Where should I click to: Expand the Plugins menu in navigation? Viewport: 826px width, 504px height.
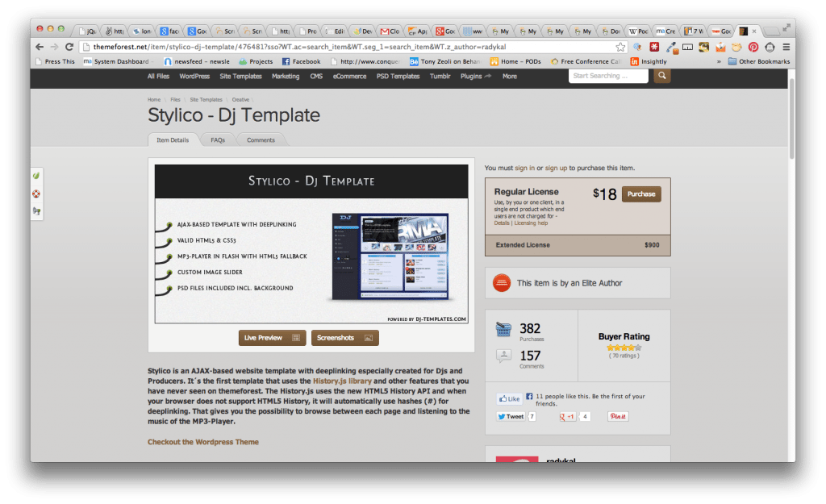pos(476,77)
